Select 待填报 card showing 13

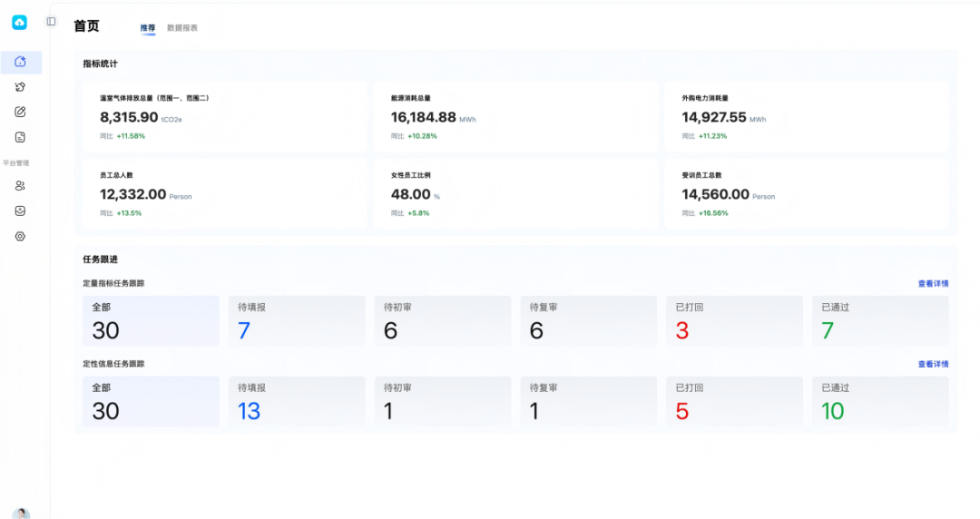296,402
